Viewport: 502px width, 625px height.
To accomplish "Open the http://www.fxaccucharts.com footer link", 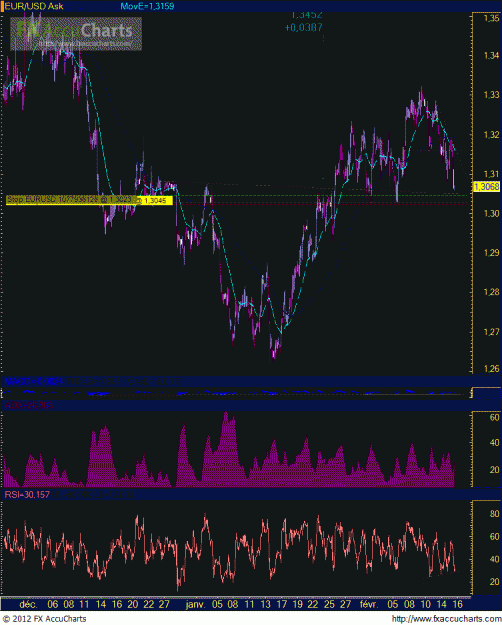I will coord(446,619).
